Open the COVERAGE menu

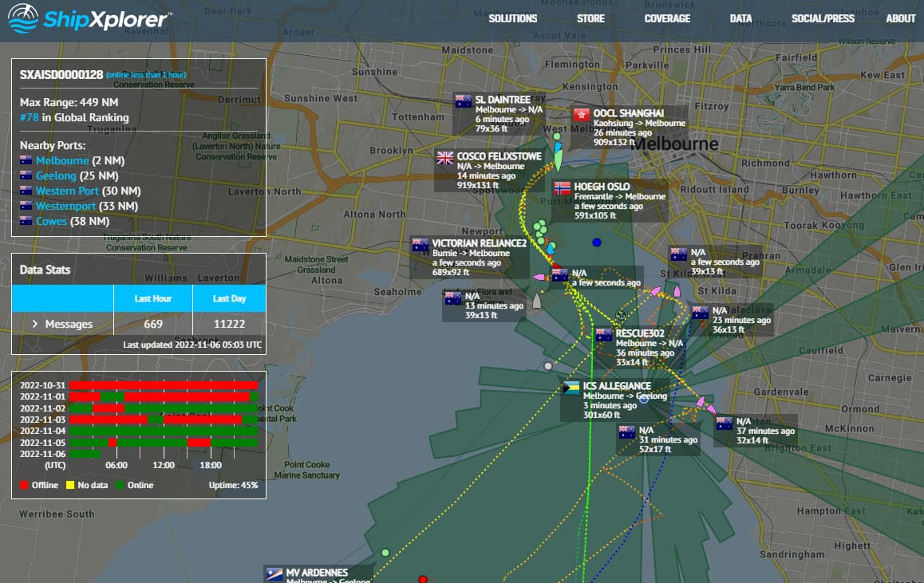(x=667, y=19)
